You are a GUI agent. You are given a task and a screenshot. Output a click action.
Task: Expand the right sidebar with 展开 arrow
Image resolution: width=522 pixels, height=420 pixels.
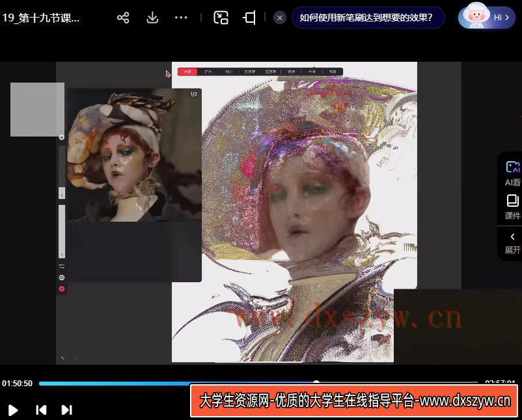(x=512, y=243)
